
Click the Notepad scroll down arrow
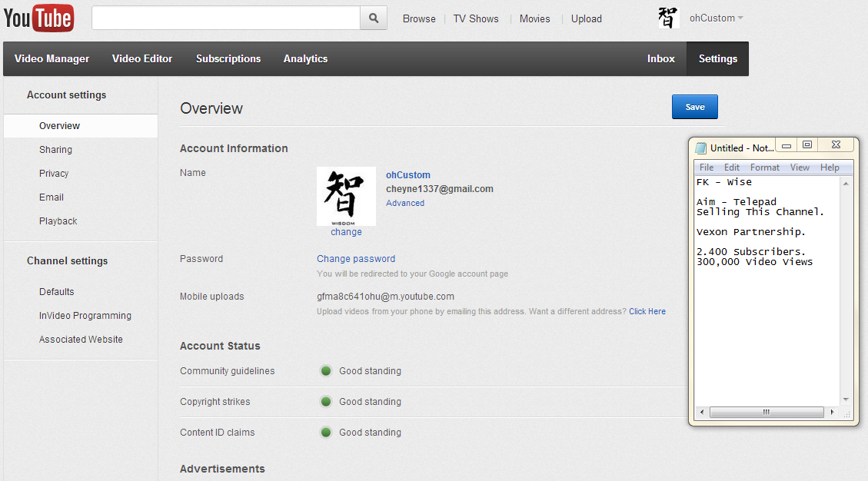[x=846, y=400]
